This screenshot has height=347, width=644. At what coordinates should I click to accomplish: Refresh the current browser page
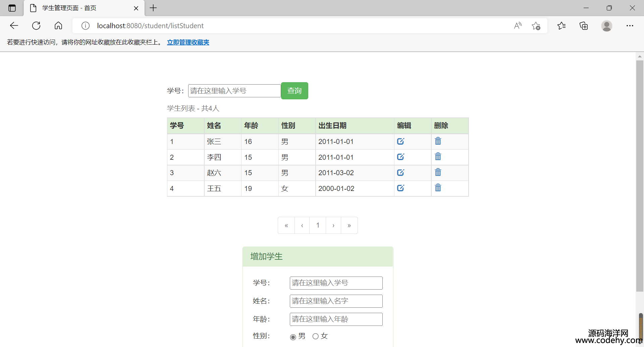pos(36,26)
